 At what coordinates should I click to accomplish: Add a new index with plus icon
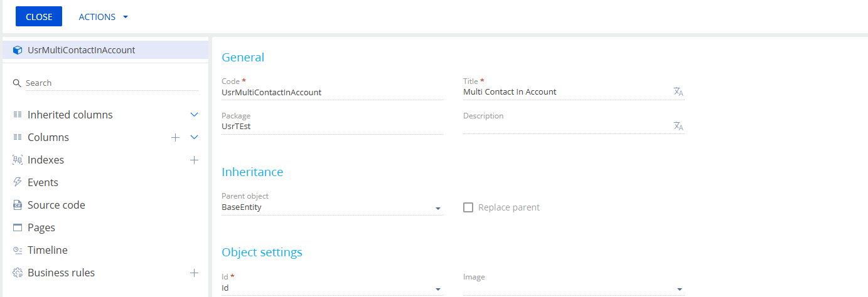point(195,160)
